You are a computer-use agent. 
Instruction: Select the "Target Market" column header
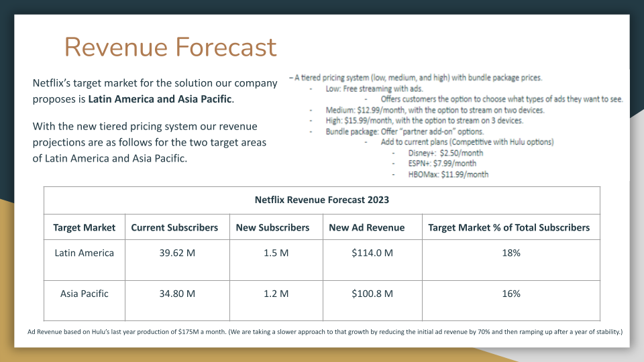(85, 227)
